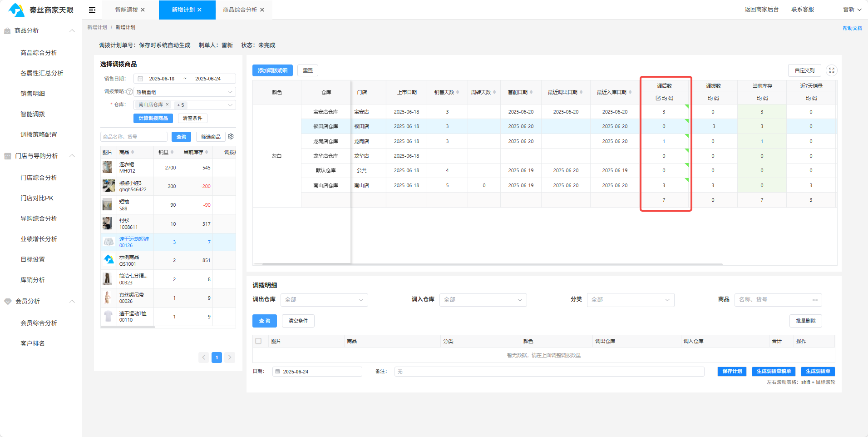Viewport: 868px width, 437px height.
Task: Click page number 1 in pagination
Action: coord(217,358)
